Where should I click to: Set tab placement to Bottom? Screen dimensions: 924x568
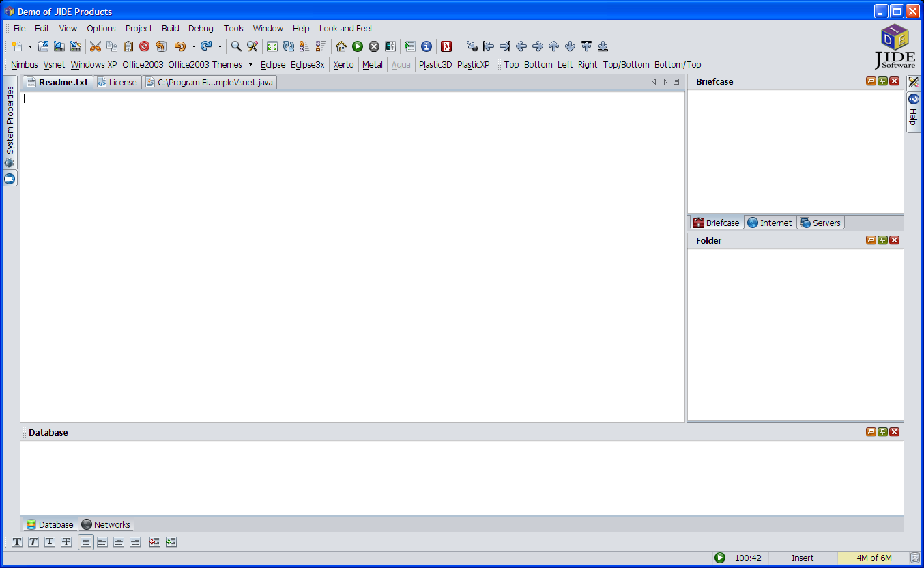point(538,65)
